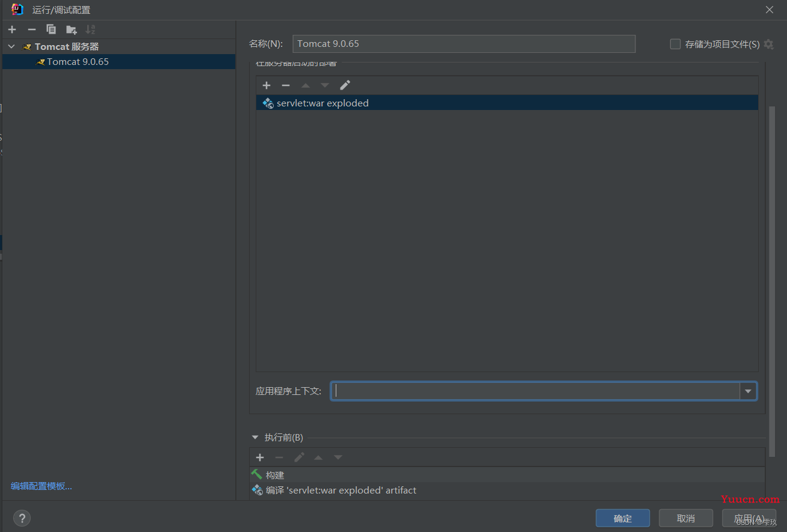The width and height of the screenshot is (787, 532).
Task: Collapse the 执行前(B) section
Action: pyautogui.click(x=255, y=438)
